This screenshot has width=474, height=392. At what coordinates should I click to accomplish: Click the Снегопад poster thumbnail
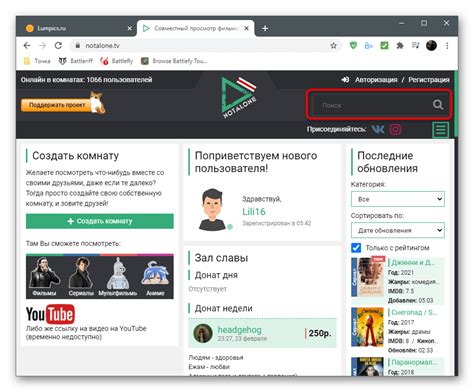click(x=368, y=327)
